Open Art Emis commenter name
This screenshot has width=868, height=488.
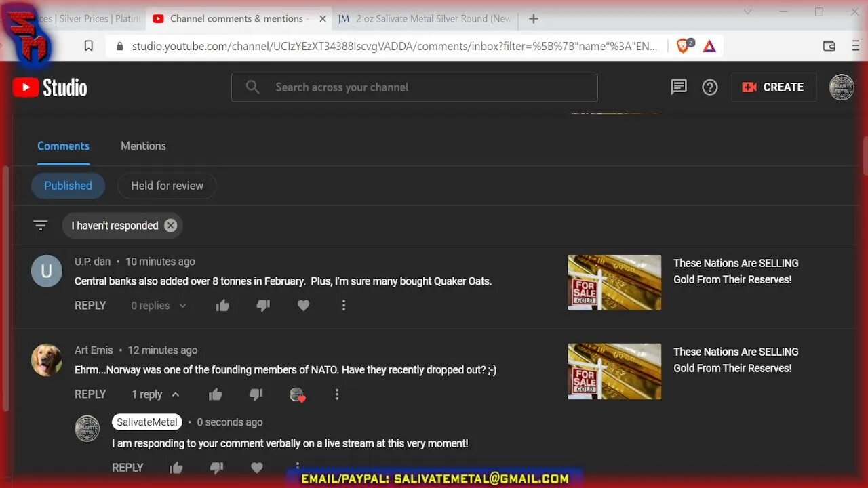point(94,350)
